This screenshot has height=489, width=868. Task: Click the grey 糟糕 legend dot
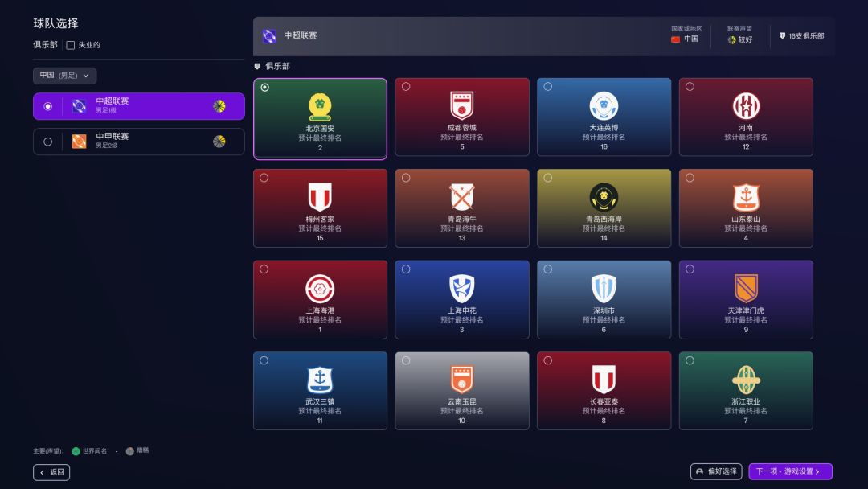pyautogui.click(x=129, y=451)
